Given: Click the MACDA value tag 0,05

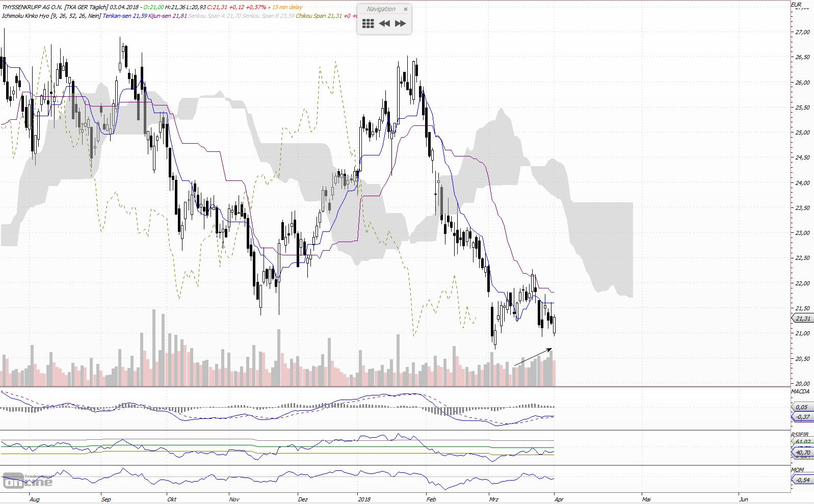Looking at the screenshot, I should (802, 407).
